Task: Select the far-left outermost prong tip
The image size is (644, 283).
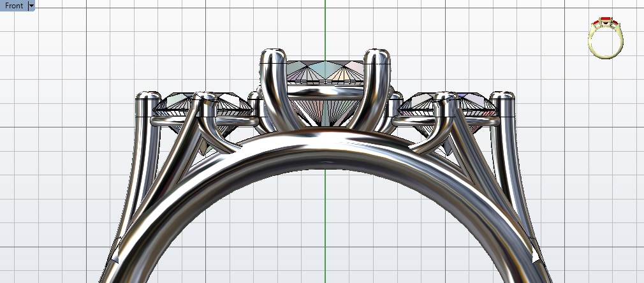Action: (149, 96)
